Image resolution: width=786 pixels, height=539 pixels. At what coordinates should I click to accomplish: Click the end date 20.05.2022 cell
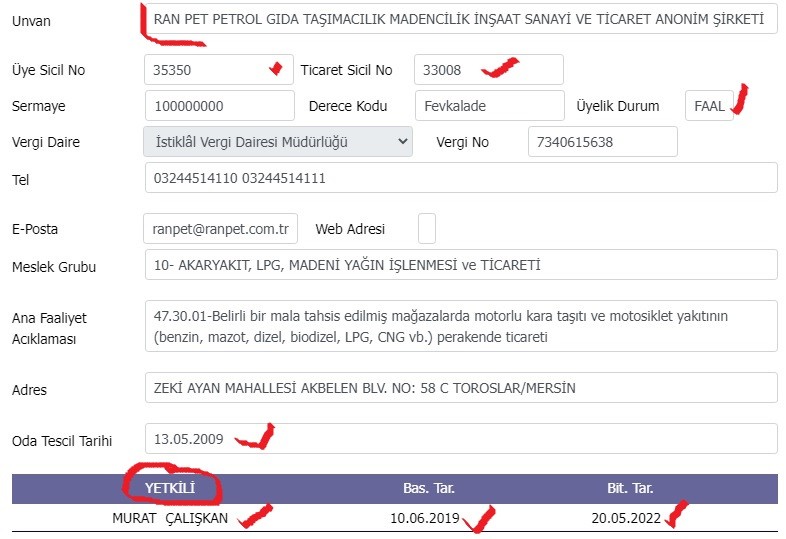point(626,518)
